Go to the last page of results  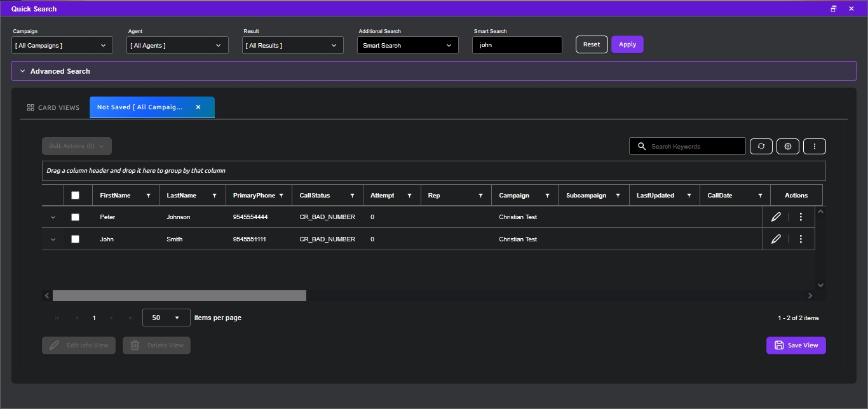coord(130,318)
